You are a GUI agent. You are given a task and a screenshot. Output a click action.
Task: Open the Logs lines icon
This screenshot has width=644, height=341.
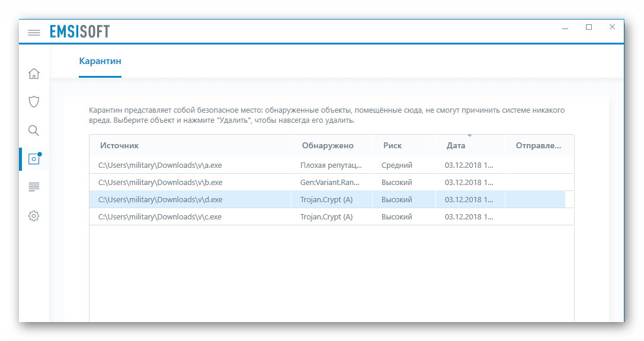34,187
